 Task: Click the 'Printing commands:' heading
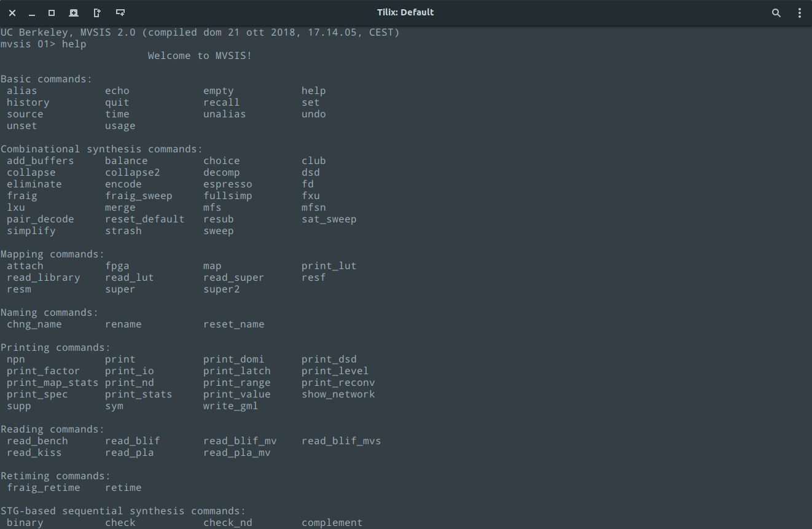[56, 348]
